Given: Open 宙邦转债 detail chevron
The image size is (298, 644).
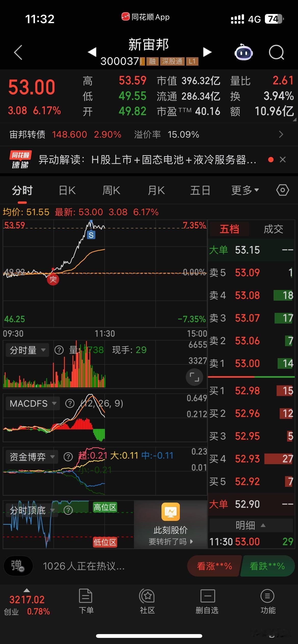Looking at the screenshot, I should click(281, 134).
